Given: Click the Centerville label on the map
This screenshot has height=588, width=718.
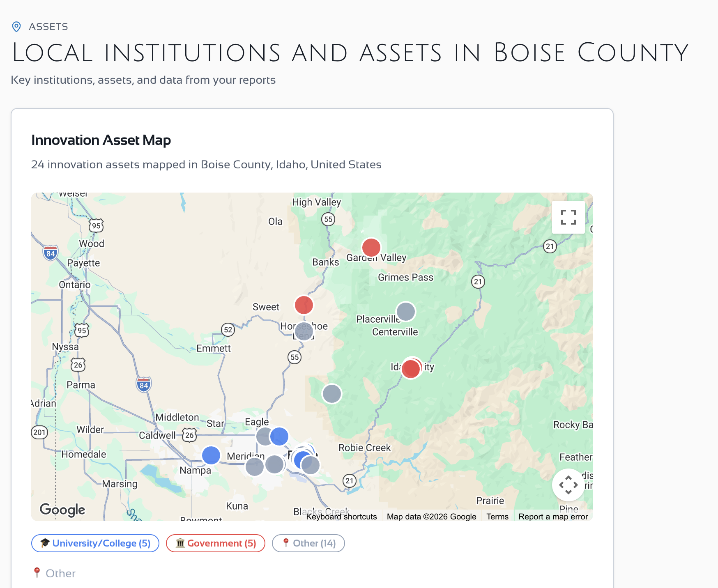Looking at the screenshot, I should tap(395, 332).
